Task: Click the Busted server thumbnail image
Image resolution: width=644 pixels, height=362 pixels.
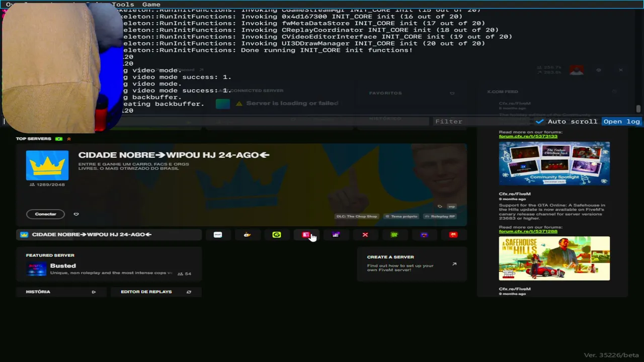Action: (x=36, y=269)
